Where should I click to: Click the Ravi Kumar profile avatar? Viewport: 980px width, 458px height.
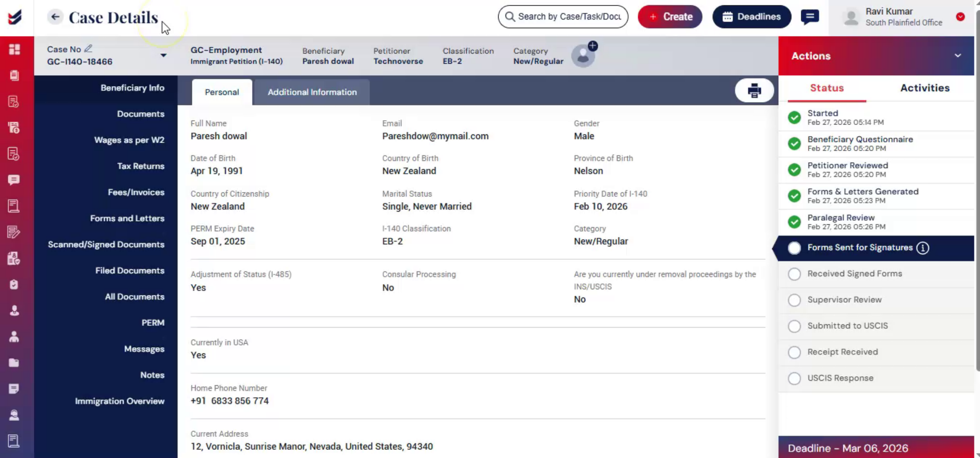point(851,17)
